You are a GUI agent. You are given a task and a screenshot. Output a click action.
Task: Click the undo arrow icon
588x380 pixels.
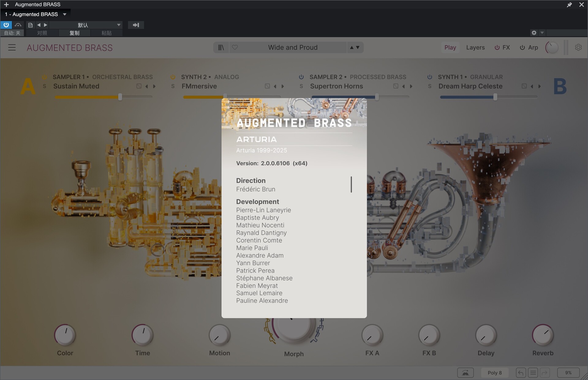pos(521,373)
